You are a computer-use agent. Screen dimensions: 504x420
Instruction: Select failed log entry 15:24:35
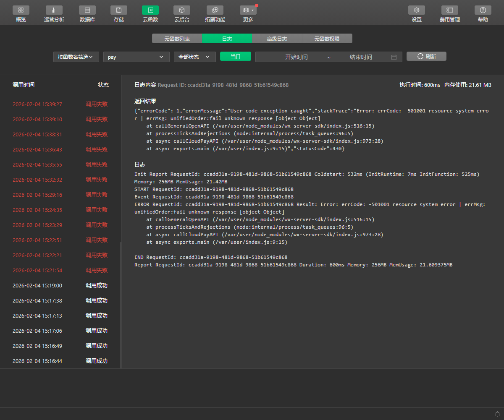(60, 210)
